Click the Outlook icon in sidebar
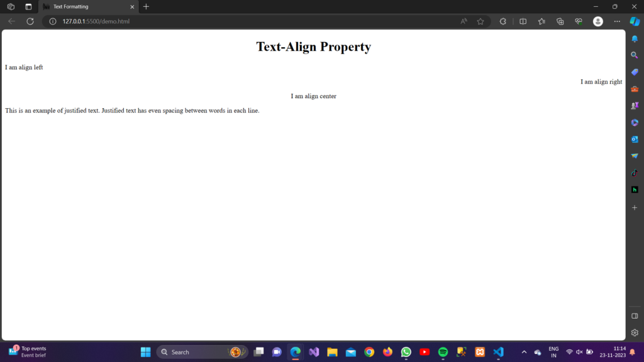 635,139
